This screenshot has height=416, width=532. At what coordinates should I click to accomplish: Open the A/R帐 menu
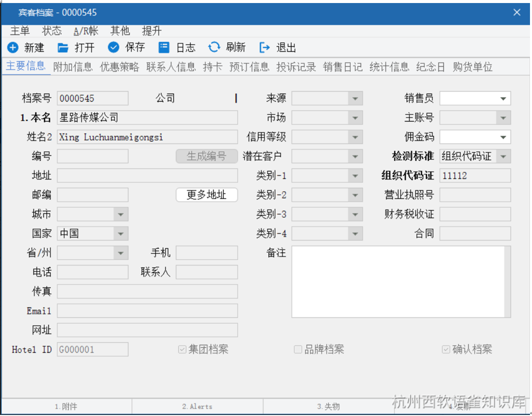pos(86,31)
